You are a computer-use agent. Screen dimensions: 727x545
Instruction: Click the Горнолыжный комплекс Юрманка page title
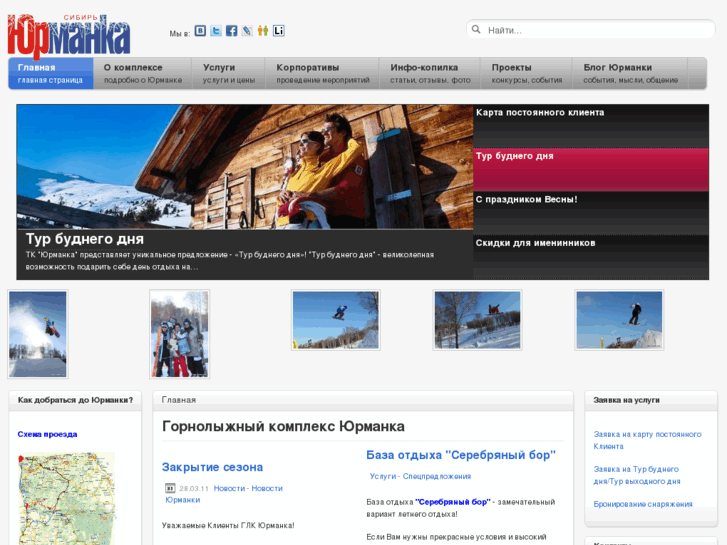click(x=283, y=426)
